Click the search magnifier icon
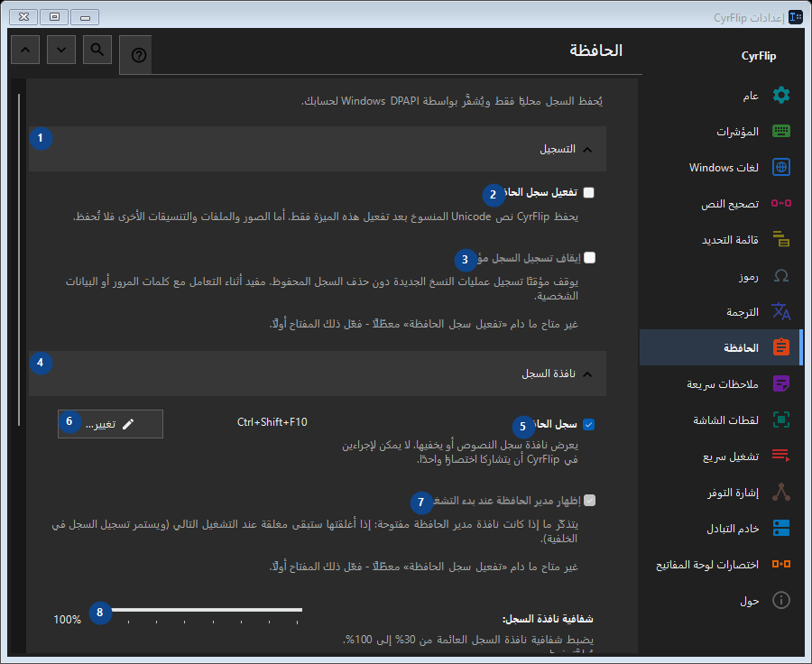Screen dimensions: 812x664 [97, 50]
